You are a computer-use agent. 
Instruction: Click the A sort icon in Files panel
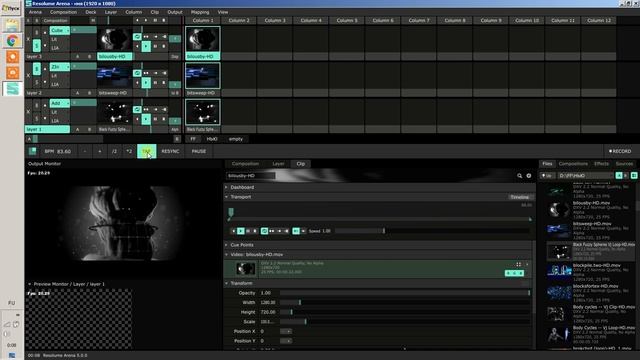click(619, 176)
